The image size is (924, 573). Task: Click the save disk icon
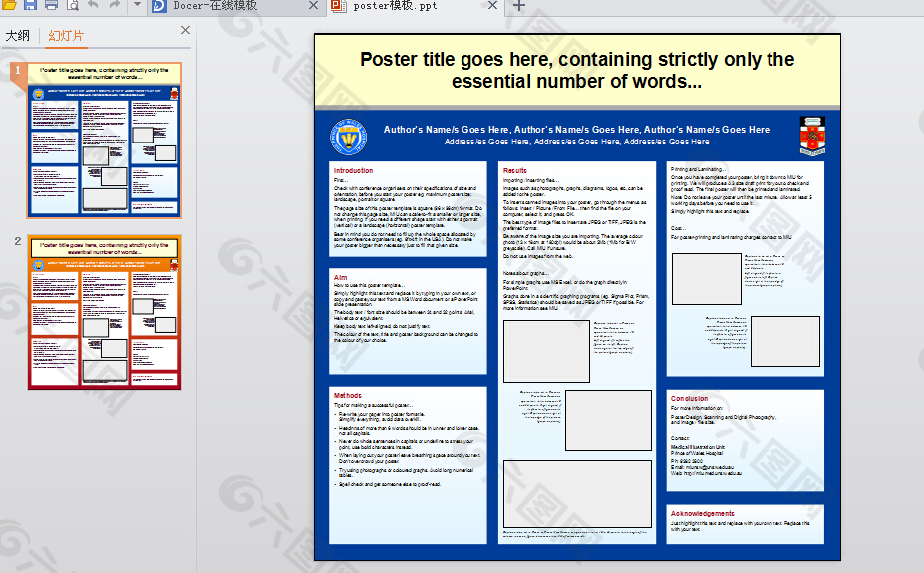point(30,5)
